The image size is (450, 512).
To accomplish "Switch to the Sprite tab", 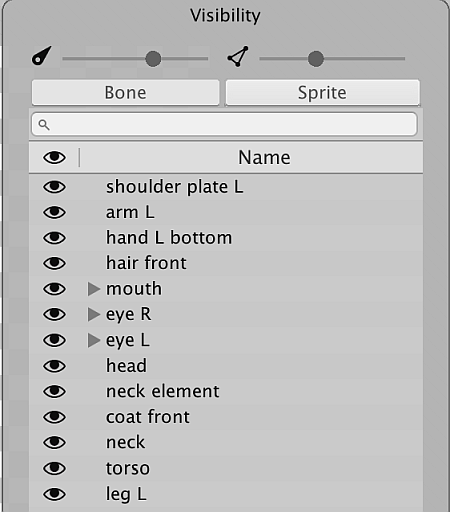I will pyautogui.click(x=322, y=92).
